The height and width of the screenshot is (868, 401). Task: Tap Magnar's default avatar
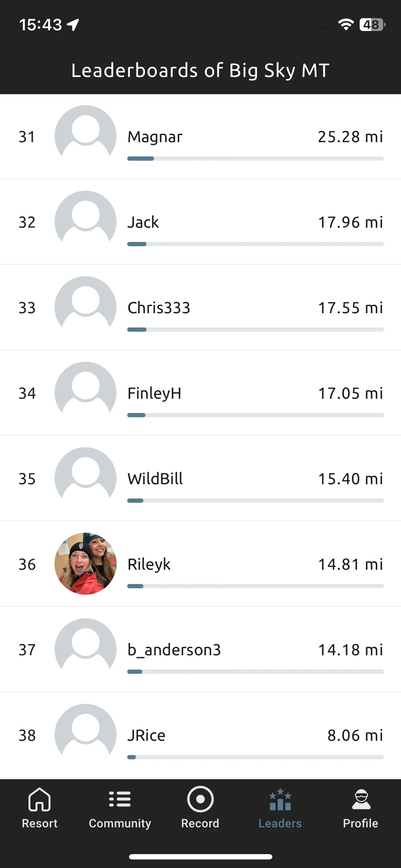(x=86, y=136)
